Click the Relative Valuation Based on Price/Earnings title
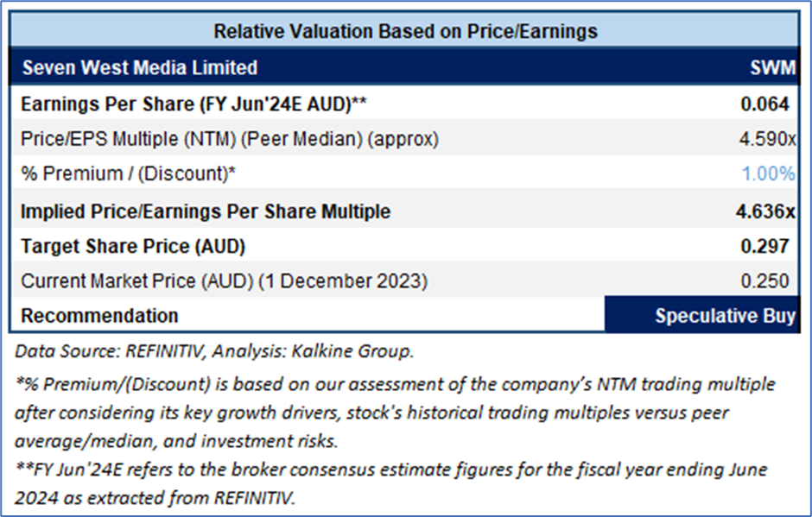 (405, 32)
